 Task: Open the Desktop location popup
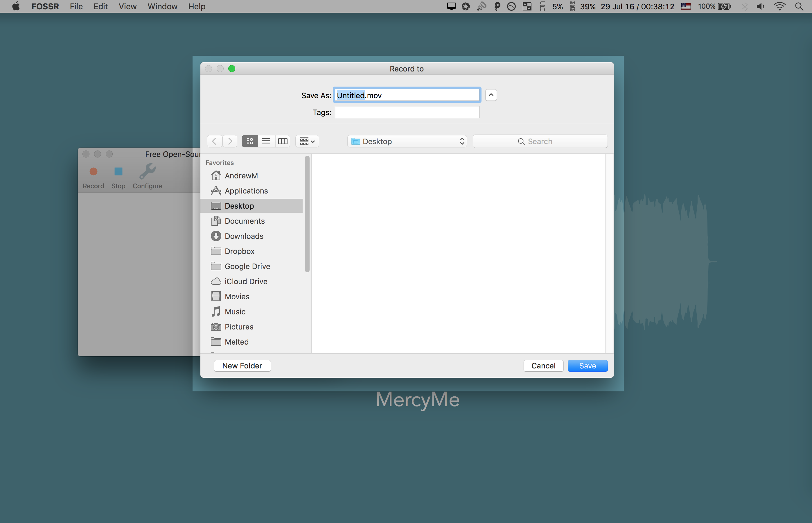click(407, 141)
